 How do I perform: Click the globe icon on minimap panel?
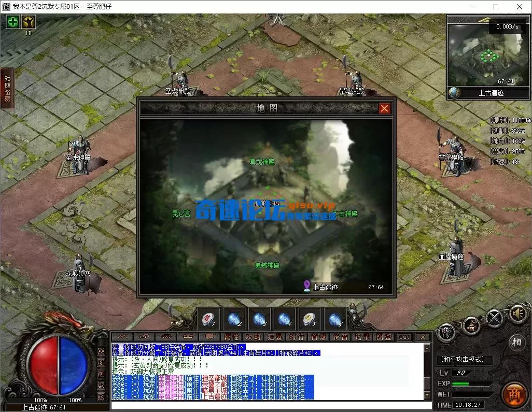[454, 93]
